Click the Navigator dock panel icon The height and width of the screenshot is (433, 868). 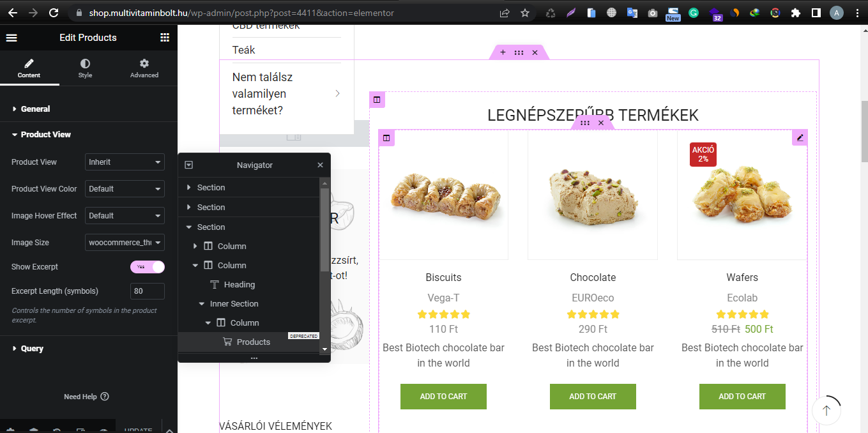(x=188, y=165)
